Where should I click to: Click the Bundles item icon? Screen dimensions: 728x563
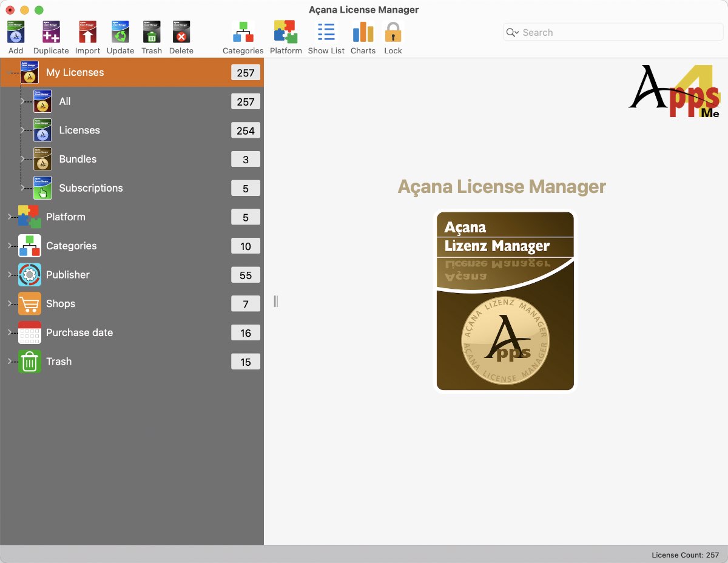42,159
